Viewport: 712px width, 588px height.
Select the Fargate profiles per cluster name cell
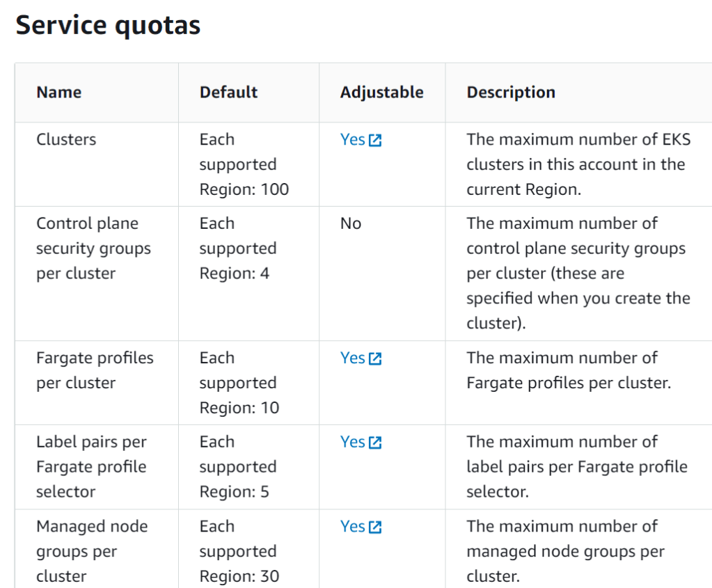pos(95,370)
